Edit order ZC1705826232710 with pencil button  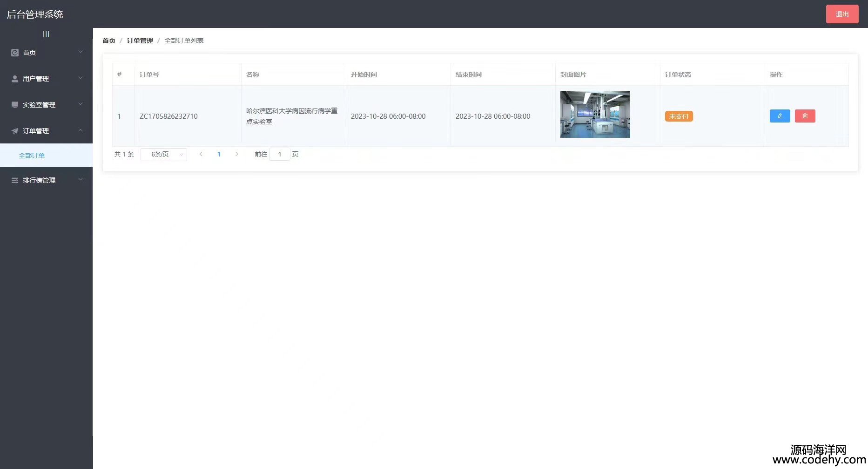tap(780, 116)
